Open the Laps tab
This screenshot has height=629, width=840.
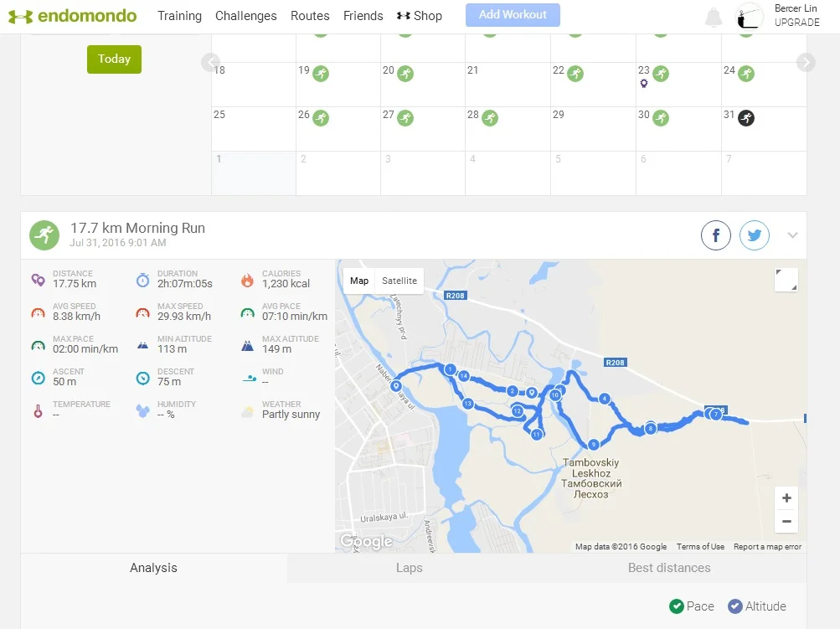coord(409,568)
